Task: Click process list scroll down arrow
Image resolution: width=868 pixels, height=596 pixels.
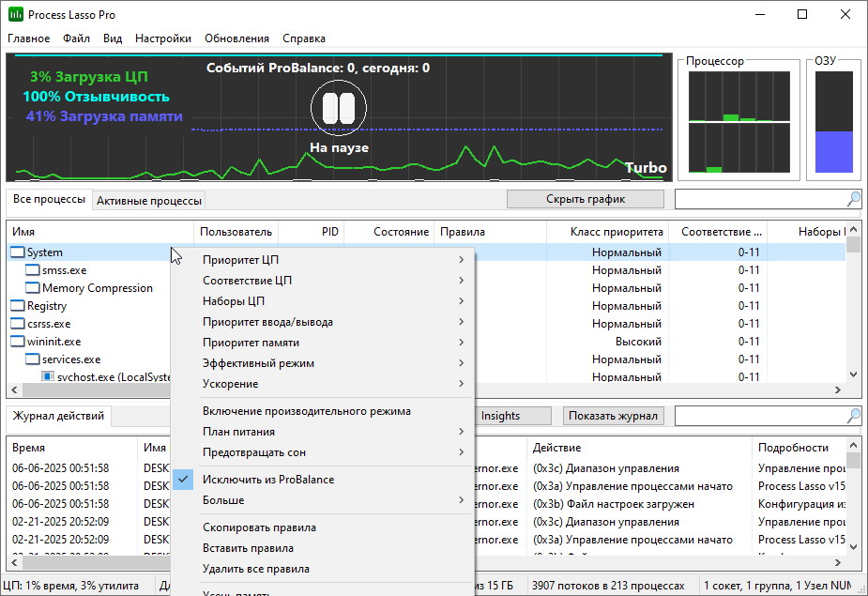Action: 853,375
